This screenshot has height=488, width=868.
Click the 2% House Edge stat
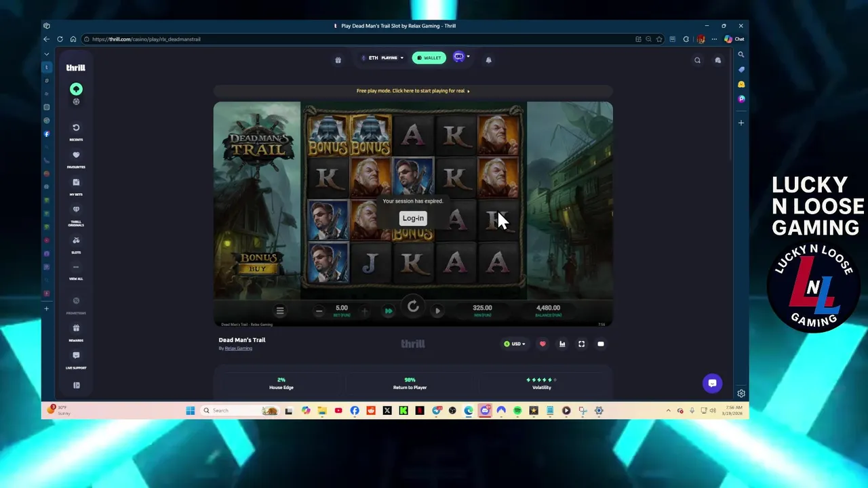[281, 384]
